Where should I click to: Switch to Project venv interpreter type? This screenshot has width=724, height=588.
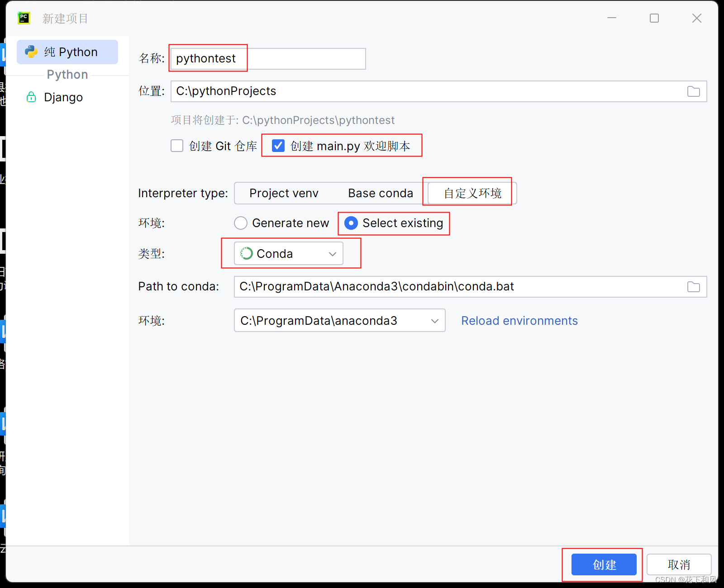pos(284,193)
